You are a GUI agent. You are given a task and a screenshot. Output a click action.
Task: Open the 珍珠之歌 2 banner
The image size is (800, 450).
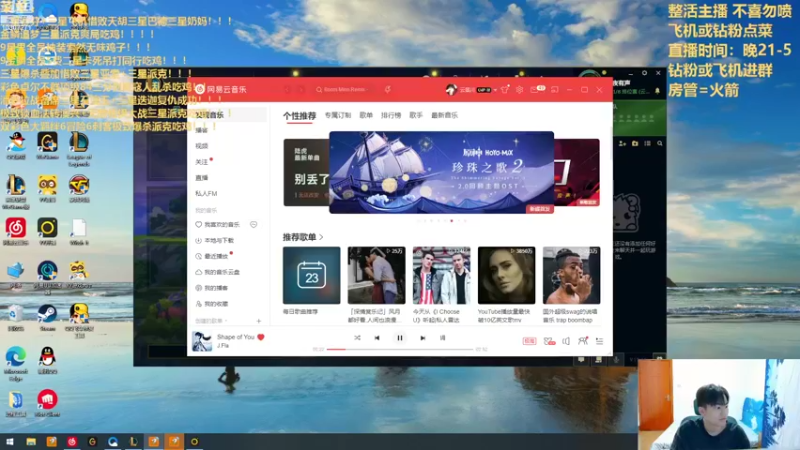pos(441,172)
